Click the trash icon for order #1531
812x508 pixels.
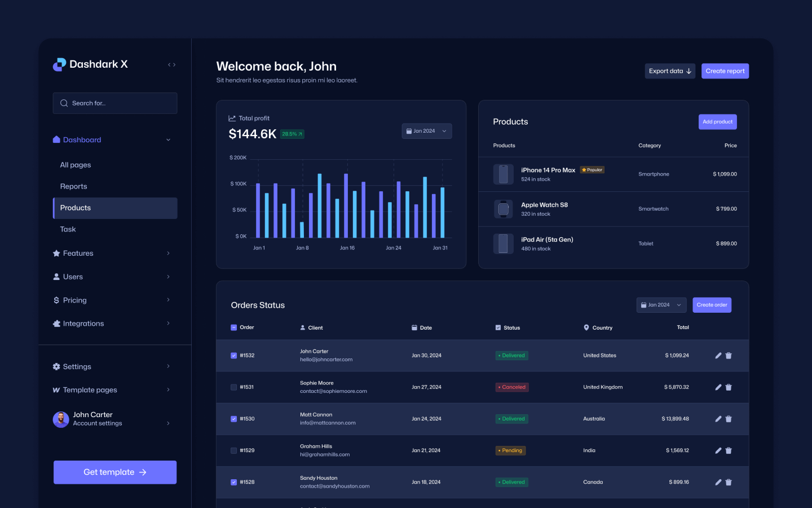tap(729, 387)
